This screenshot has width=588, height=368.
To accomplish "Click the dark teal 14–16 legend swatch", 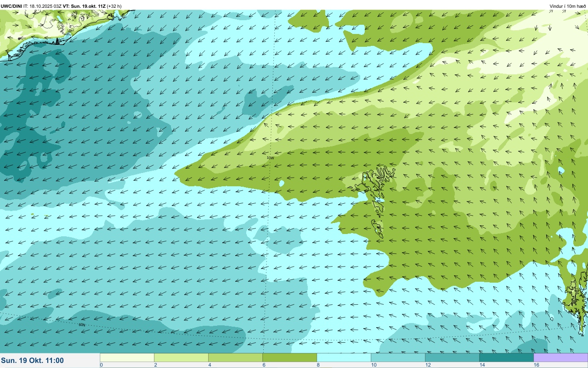I will coord(507,357).
